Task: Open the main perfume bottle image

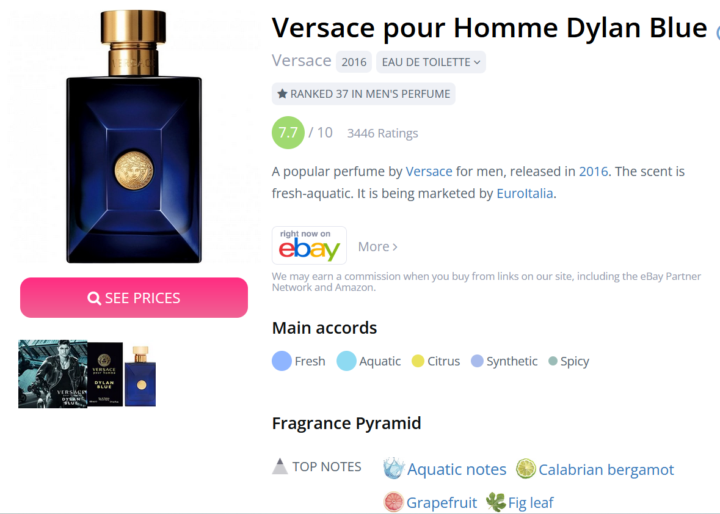Action: 134,136
